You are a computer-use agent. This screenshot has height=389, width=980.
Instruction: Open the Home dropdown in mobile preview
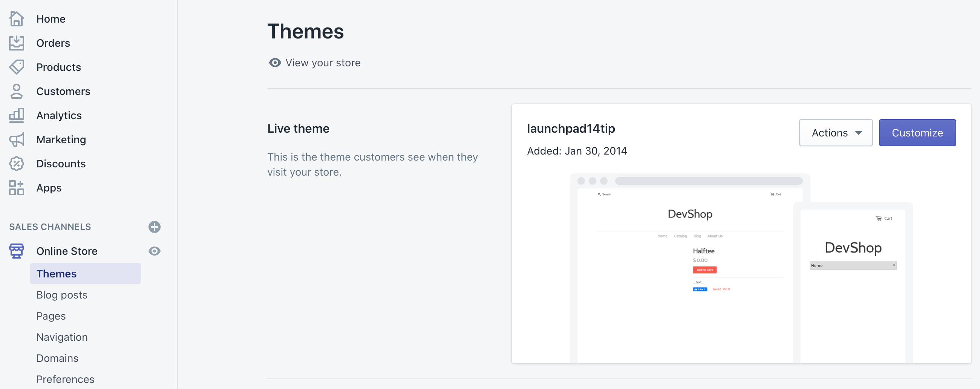click(x=853, y=265)
